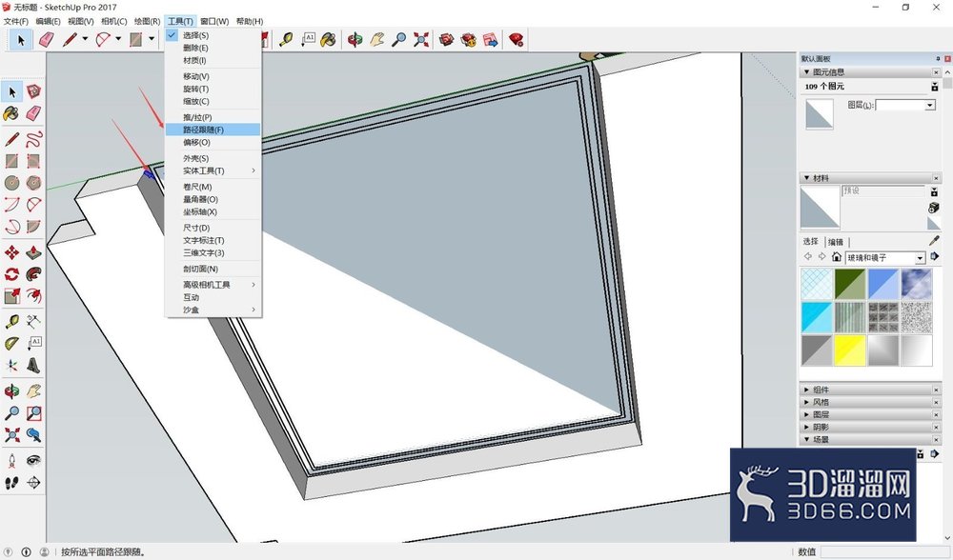
Task: Activate the Zoom Window tool
Action: click(33, 413)
